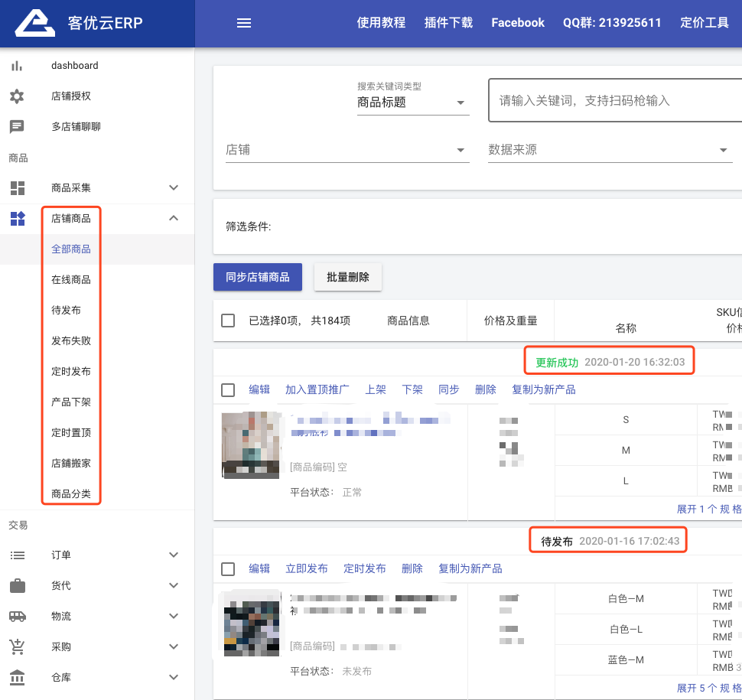
Task: Open the 商品标题 keyword type dropdown
Action: [x=413, y=101]
